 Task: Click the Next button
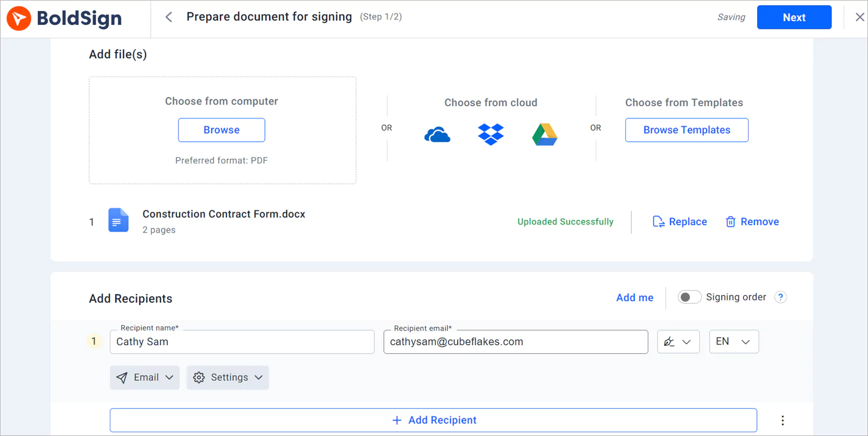point(794,18)
